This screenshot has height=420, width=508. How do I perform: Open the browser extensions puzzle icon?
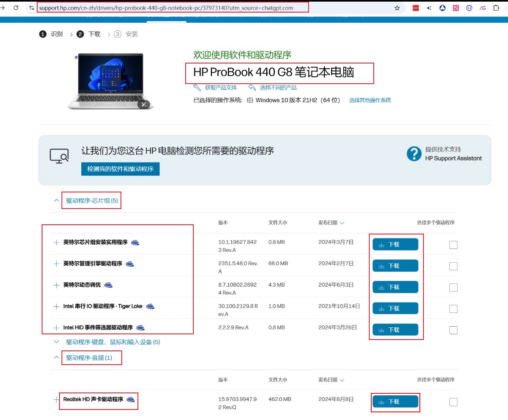pos(496,8)
